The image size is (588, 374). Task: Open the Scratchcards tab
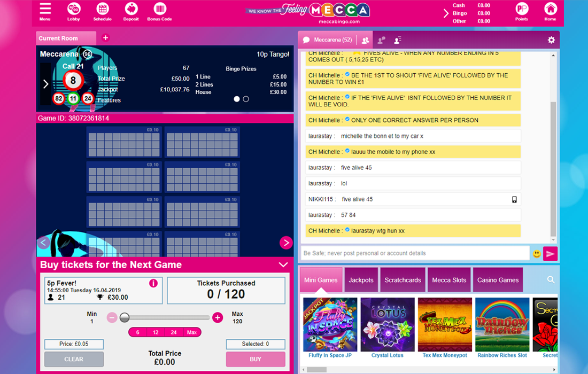[403, 280]
